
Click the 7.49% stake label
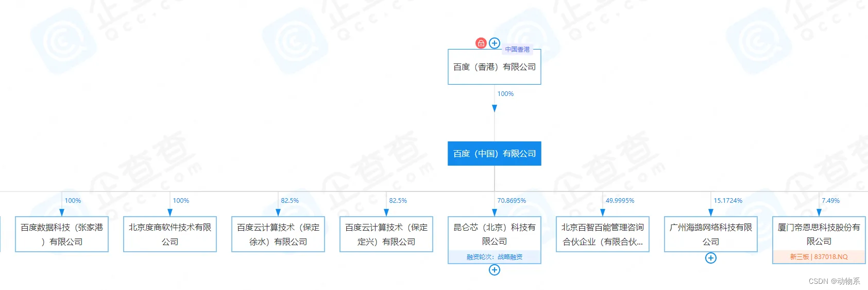[830, 201]
